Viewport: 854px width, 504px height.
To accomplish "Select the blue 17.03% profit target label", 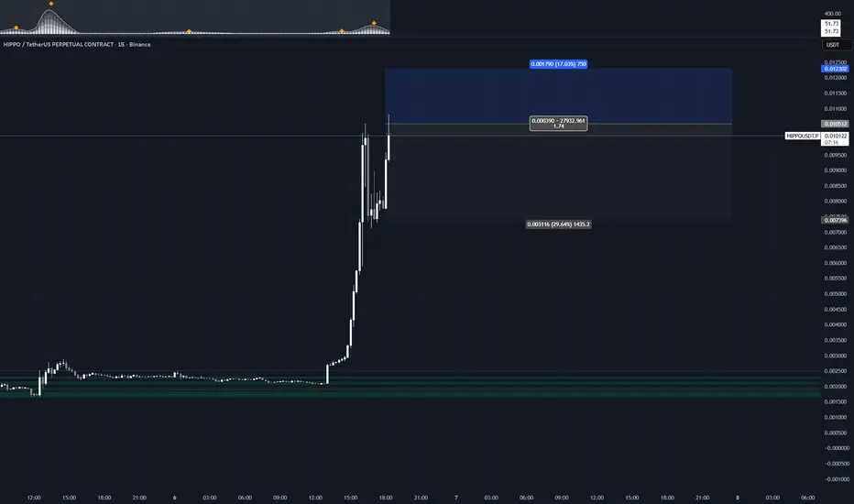I will point(558,64).
